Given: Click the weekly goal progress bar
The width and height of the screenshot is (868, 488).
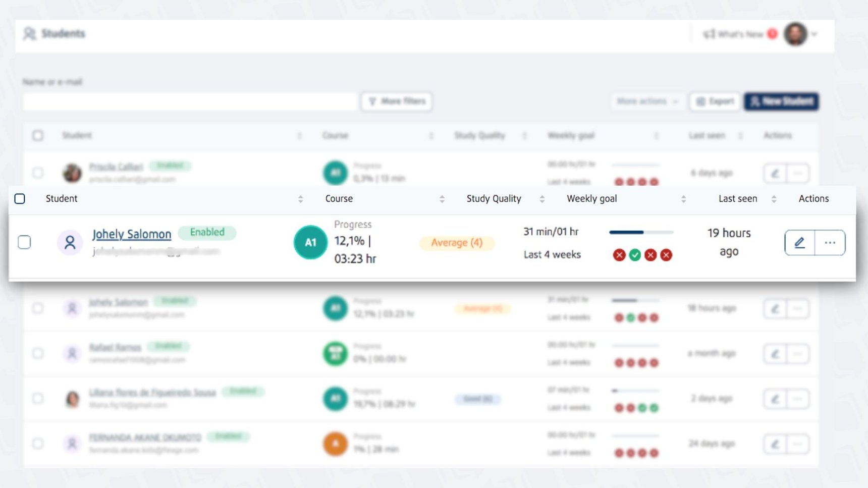Looking at the screenshot, I should click(x=641, y=232).
